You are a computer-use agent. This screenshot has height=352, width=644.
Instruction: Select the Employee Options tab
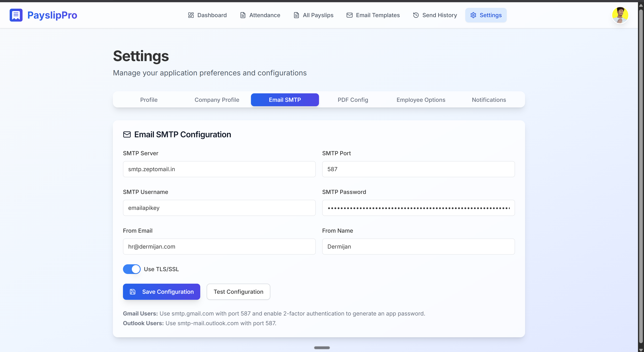point(421,100)
